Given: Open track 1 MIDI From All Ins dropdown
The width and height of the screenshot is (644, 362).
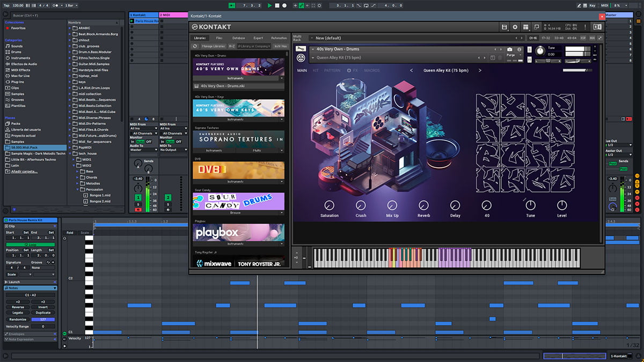Looking at the screenshot, I should (x=144, y=129).
